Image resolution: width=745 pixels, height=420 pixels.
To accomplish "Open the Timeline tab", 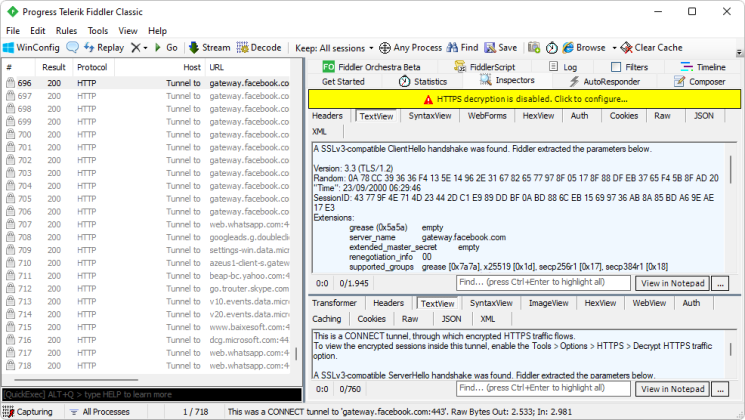I will point(703,67).
